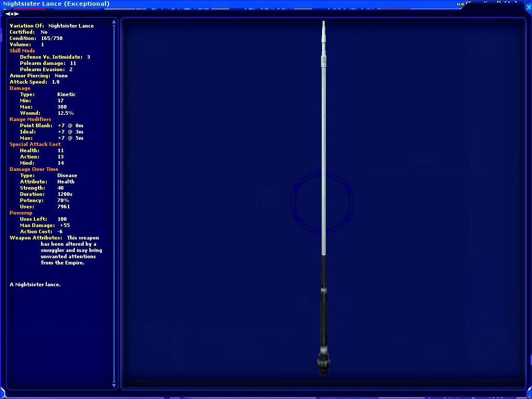The image size is (532, 399).
Task: Click the 'Polearm Evasion: 2' skill mod
Action: pos(46,70)
